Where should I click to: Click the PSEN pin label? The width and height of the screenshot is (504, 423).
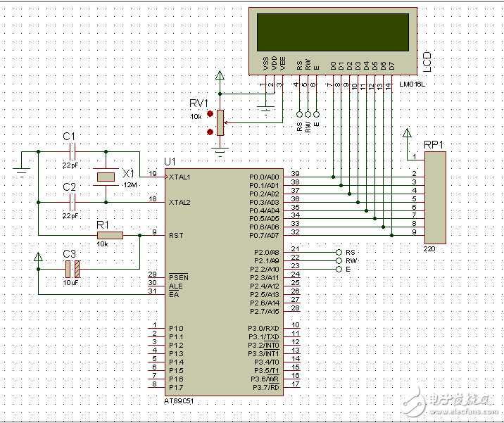click(x=179, y=277)
